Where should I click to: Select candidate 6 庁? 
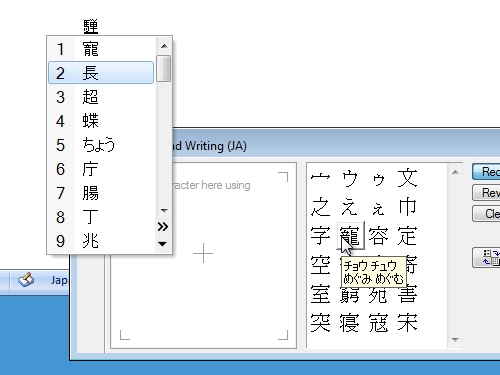[x=101, y=169]
